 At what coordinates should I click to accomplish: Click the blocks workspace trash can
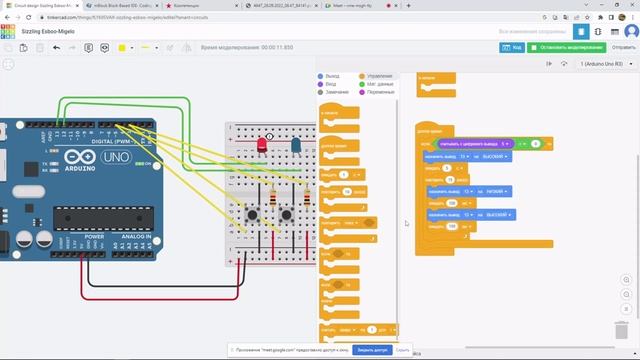pos(622,330)
